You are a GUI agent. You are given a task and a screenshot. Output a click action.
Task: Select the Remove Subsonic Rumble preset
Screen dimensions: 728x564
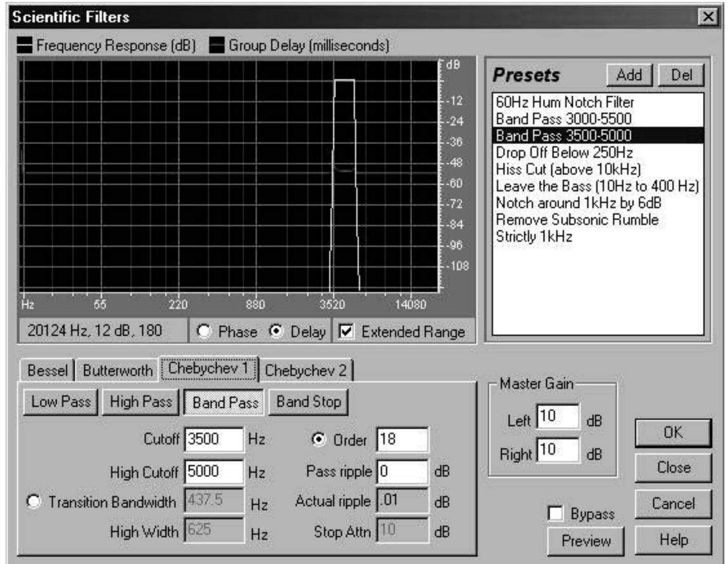point(598,220)
